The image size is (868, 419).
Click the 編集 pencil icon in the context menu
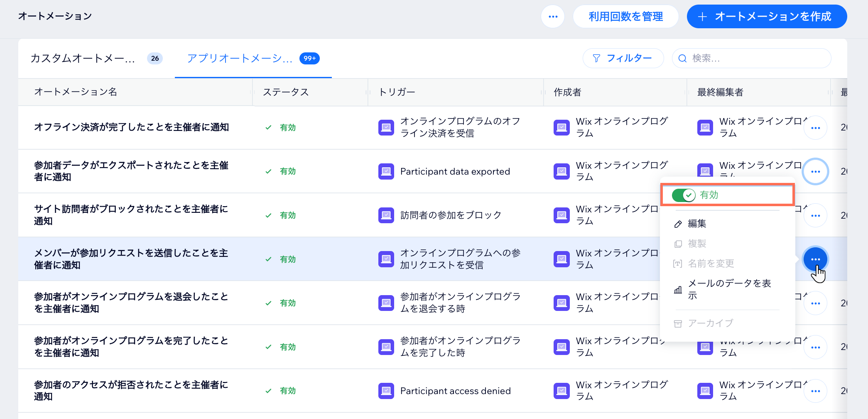pyautogui.click(x=678, y=223)
